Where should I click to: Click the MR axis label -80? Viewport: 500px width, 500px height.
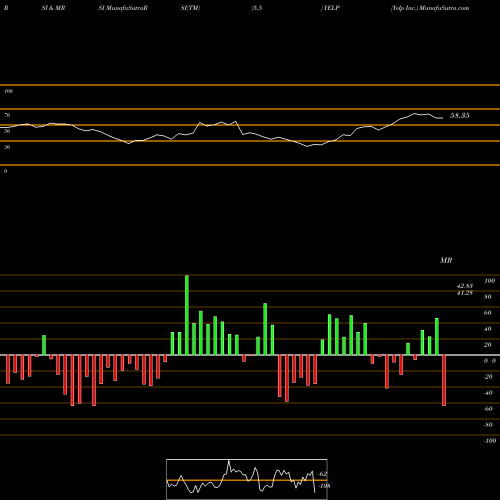(x=488, y=425)
